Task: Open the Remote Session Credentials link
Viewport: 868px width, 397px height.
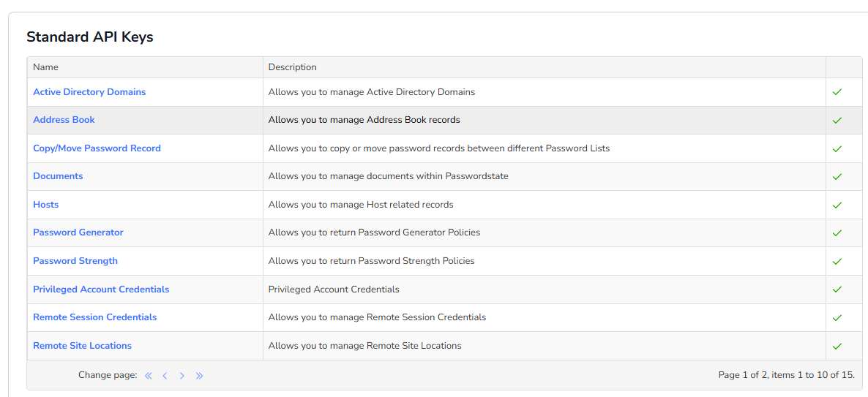Action: click(94, 317)
